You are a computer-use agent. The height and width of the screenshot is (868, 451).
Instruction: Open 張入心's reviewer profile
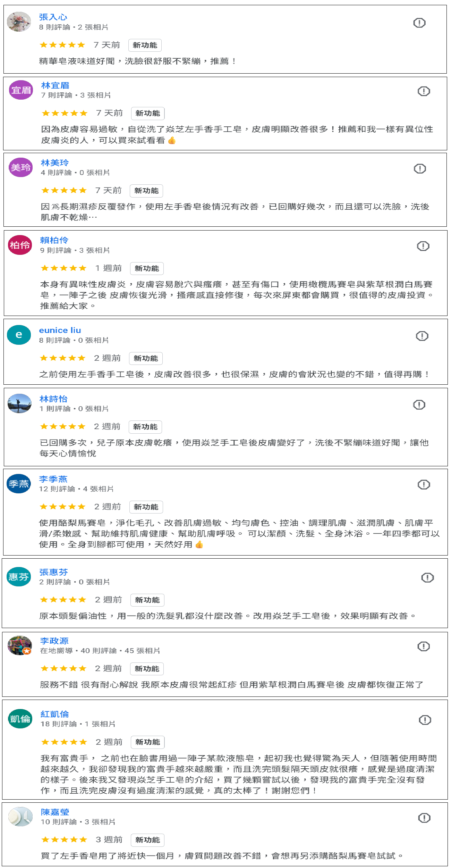click(x=53, y=17)
